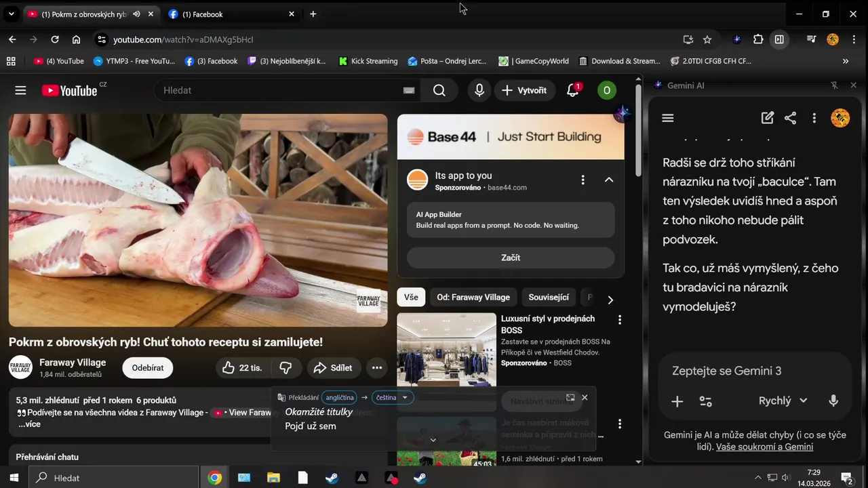This screenshot has width=868, height=488.
Task: Open Gemini tools settings icon
Action: pos(706,401)
